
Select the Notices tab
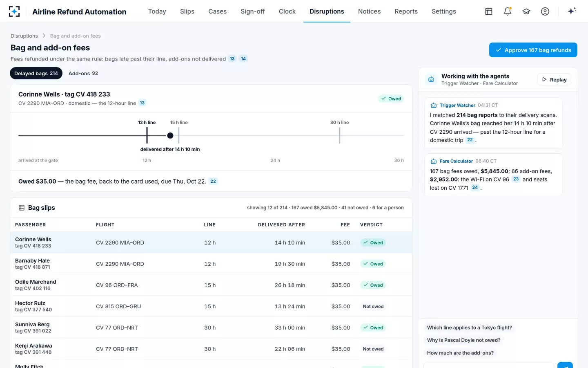pos(369,11)
